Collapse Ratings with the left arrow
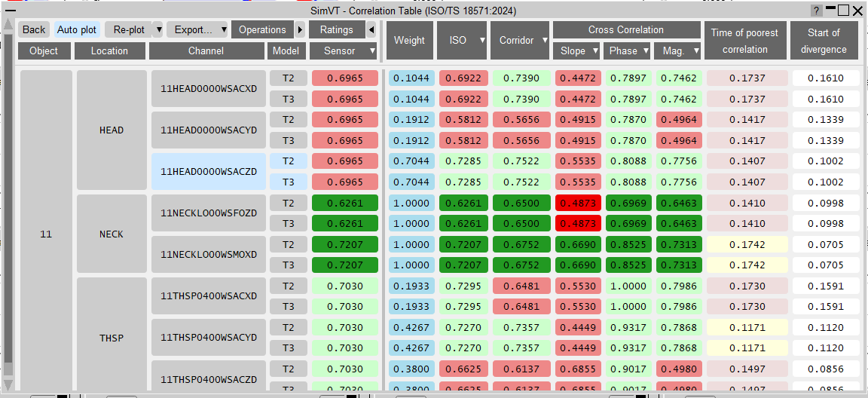868x398 pixels. point(371,30)
